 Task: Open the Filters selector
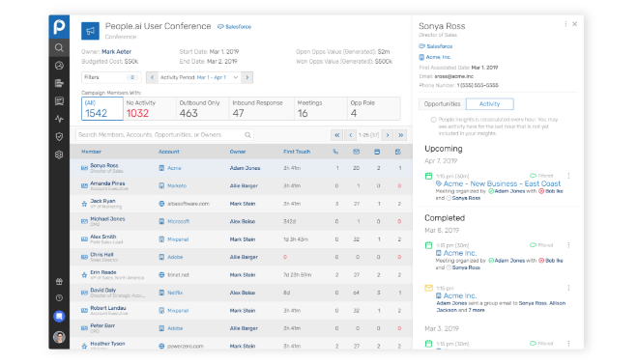(x=110, y=77)
